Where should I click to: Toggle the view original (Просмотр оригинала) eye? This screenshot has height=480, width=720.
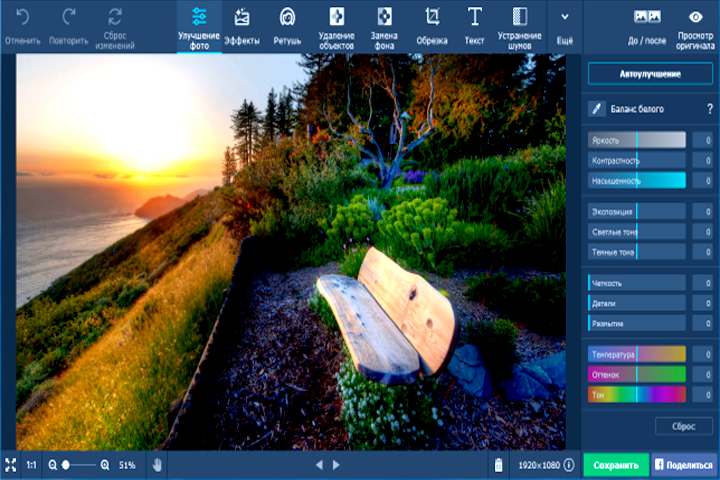[x=695, y=17]
